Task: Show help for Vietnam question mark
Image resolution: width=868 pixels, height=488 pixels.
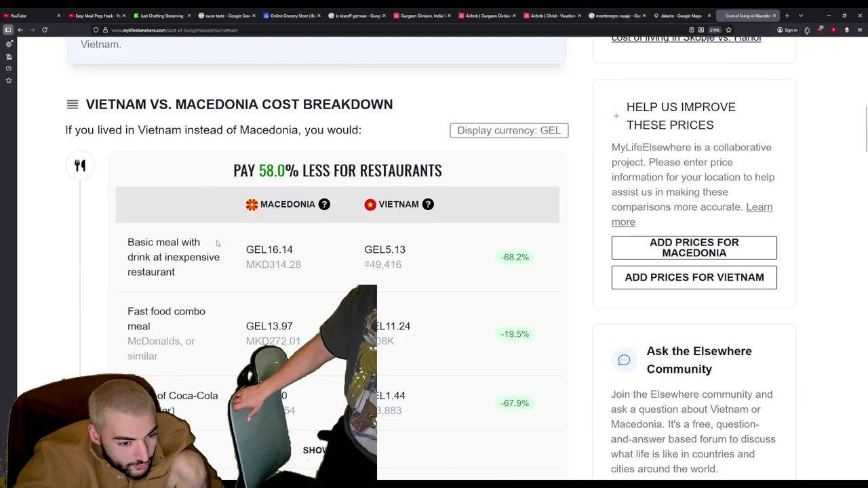Action: pyautogui.click(x=428, y=204)
